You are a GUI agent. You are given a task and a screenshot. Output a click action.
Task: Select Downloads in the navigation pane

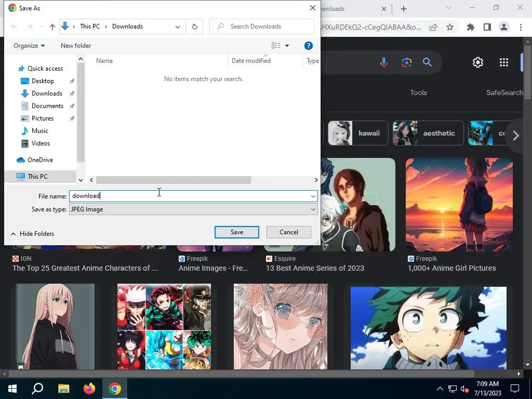click(47, 94)
